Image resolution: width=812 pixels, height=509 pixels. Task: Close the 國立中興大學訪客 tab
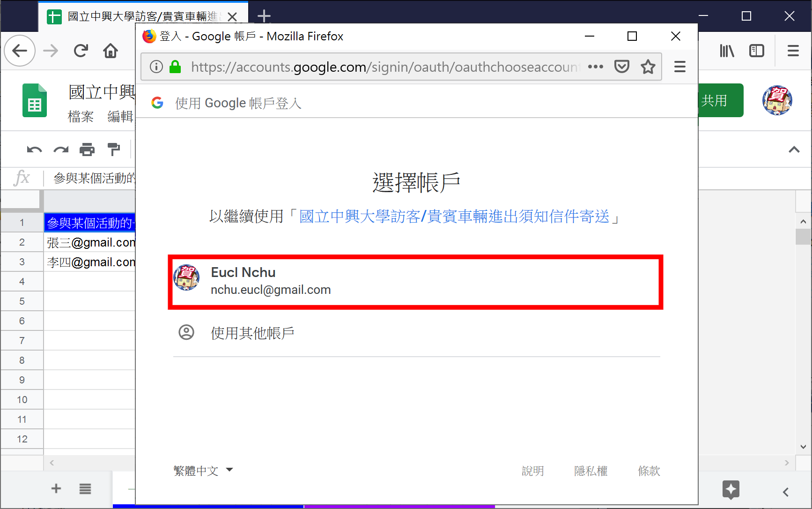coord(232,17)
